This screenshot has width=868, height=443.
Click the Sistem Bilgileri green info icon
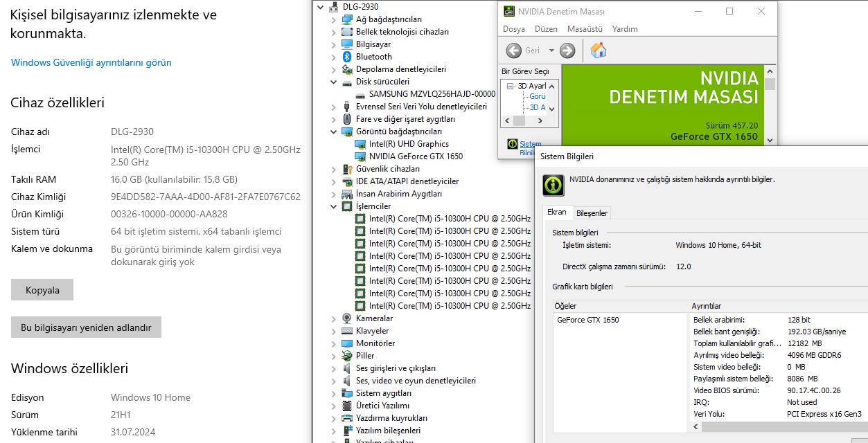[x=553, y=185]
